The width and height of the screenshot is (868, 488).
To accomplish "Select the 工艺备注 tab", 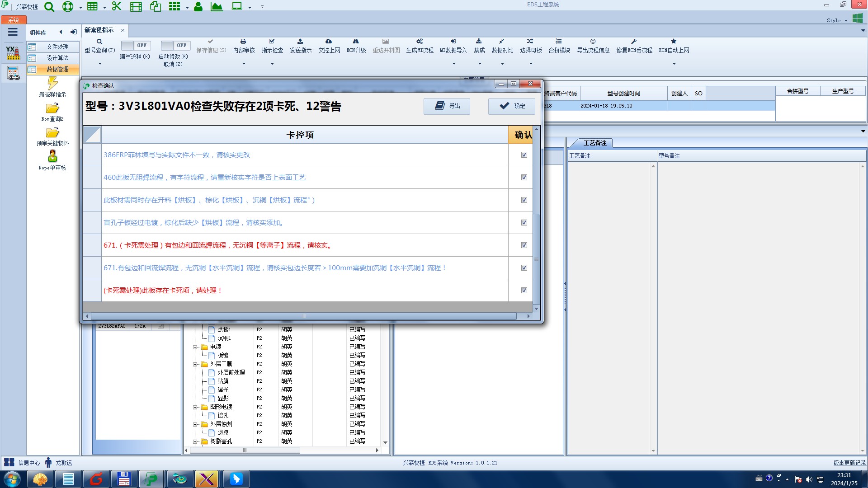I will pyautogui.click(x=594, y=143).
